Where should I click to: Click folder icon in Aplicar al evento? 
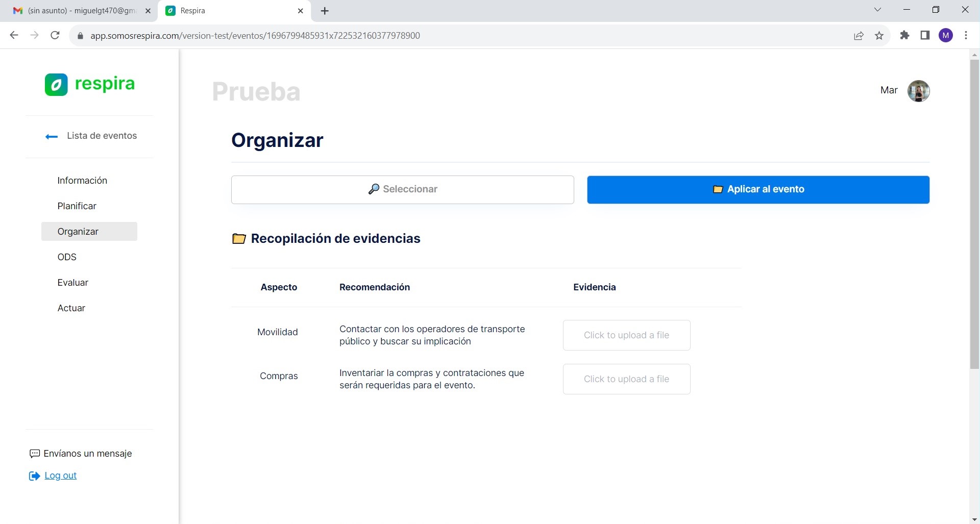click(718, 189)
